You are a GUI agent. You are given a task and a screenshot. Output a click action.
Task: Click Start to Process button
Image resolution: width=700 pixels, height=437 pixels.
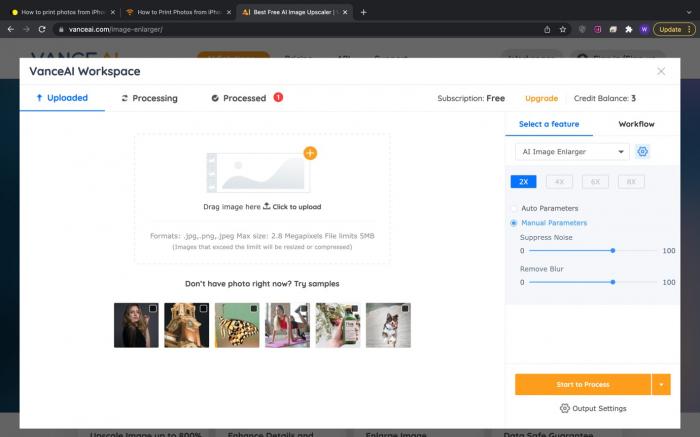pyautogui.click(x=583, y=384)
